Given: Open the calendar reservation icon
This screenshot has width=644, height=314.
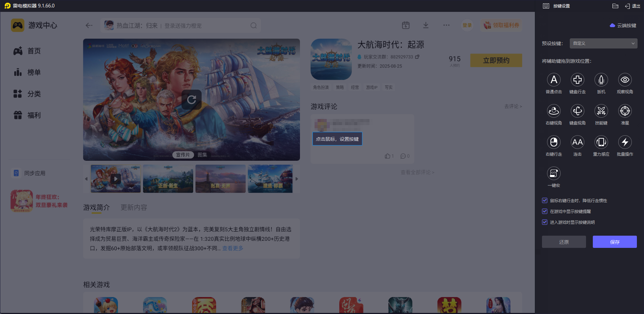Looking at the screenshot, I should 406,25.
